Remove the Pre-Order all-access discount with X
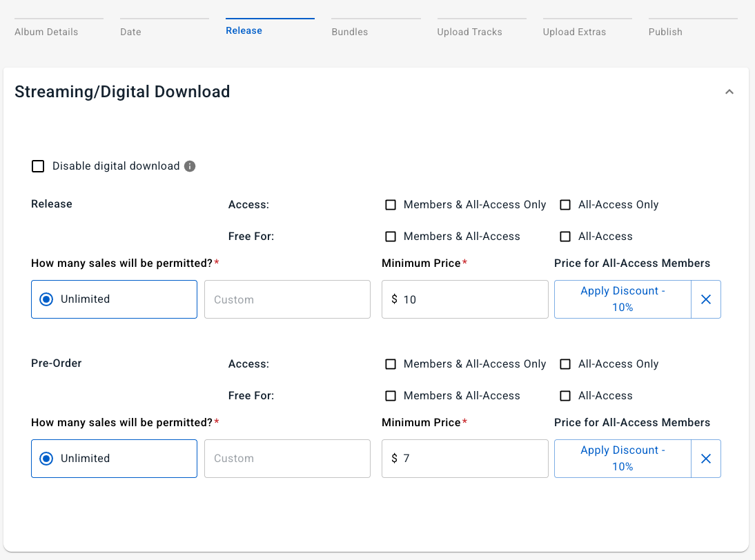Viewport: 755px width, 560px height. click(x=705, y=459)
